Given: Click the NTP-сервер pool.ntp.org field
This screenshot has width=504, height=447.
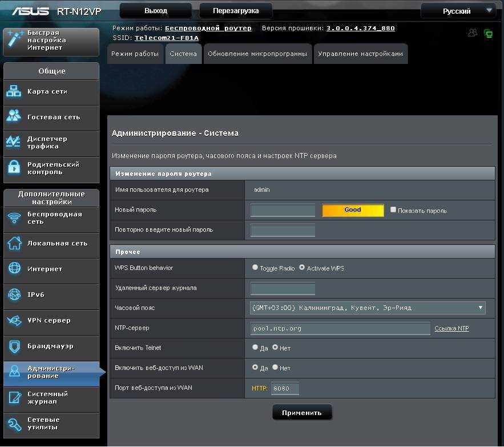Looking at the screenshot, I should pyautogui.click(x=340, y=329).
